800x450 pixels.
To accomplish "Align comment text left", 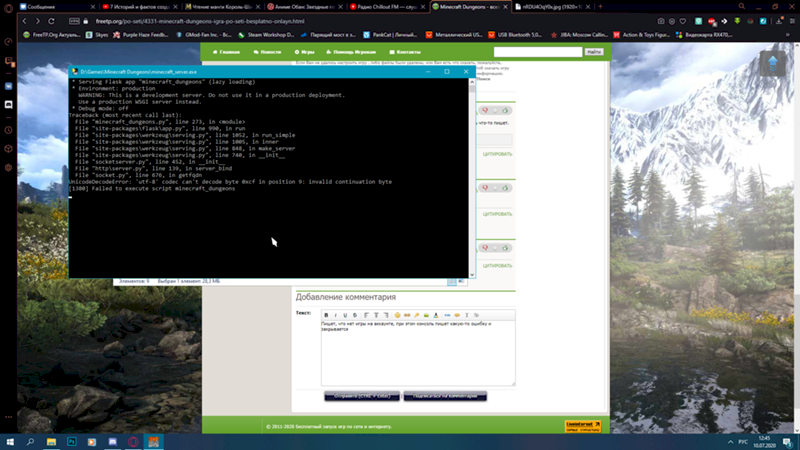I will pyautogui.click(x=366, y=315).
